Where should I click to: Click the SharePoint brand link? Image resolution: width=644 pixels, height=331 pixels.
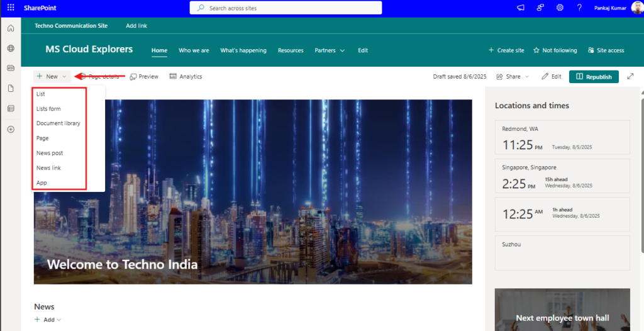tap(40, 8)
